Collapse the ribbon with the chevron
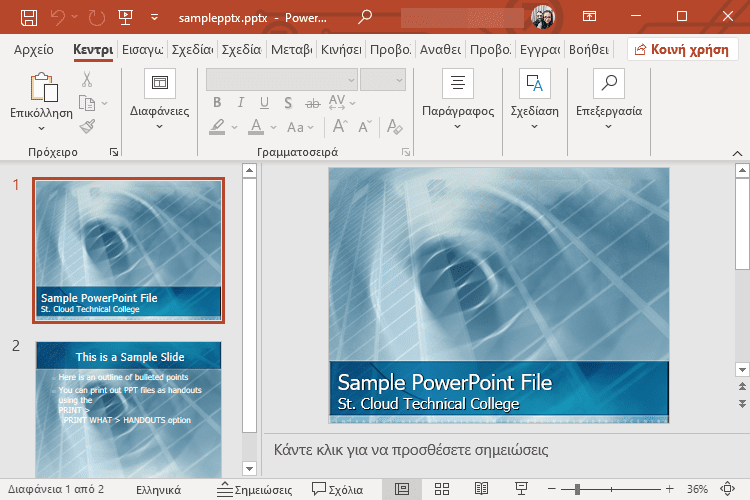Screen dimensions: 750x500 [x=737, y=153]
